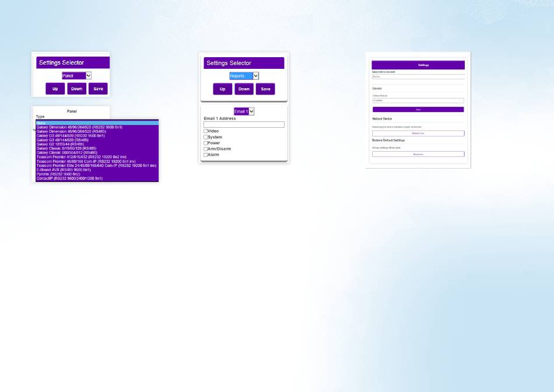Click Reset now button
This screenshot has height=392, width=554.
point(418,154)
